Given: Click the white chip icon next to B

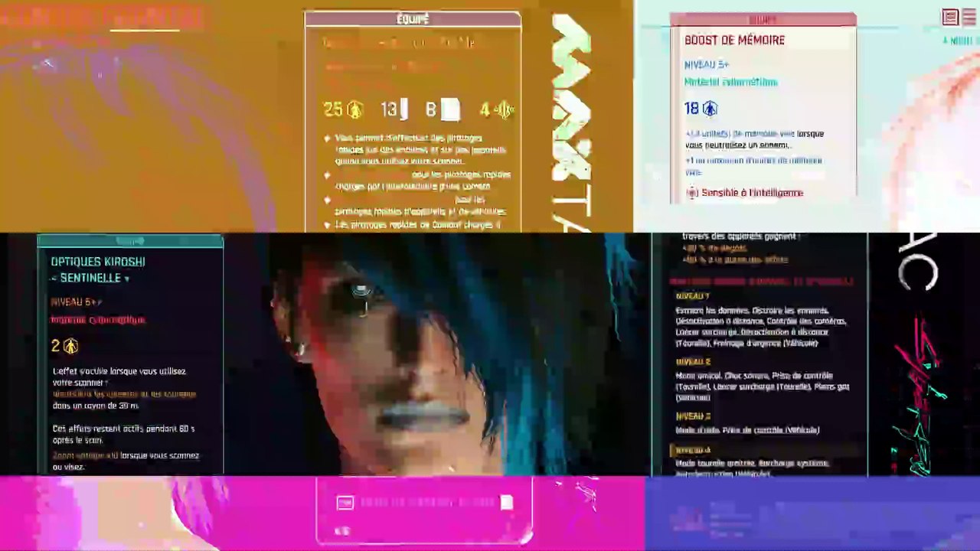Looking at the screenshot, I should [450, 110].
